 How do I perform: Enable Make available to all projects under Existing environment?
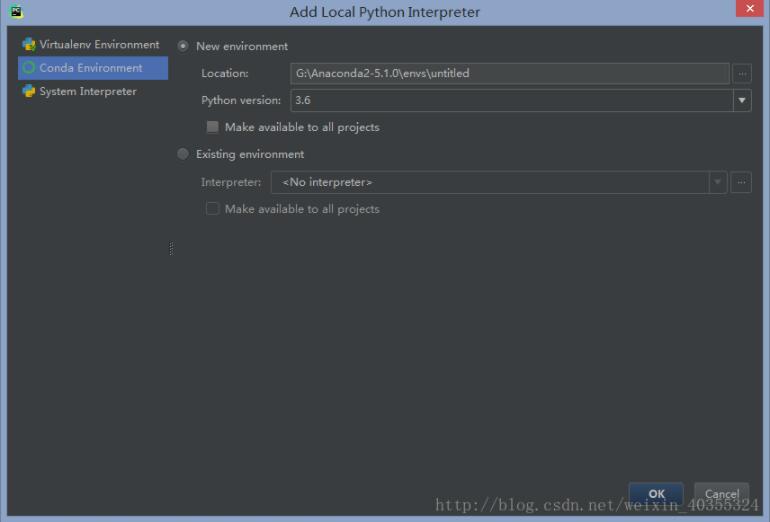213,209
